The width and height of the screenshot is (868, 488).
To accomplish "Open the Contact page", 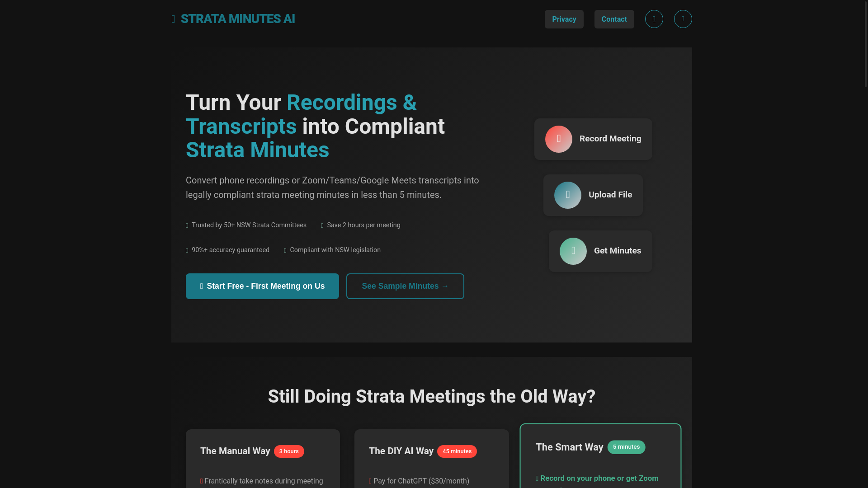I will click(x=614, y=19).
